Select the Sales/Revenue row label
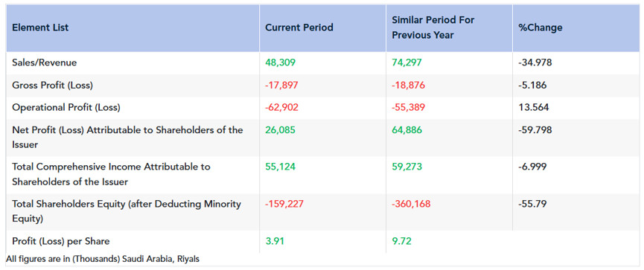 click(x=45, y=62)
